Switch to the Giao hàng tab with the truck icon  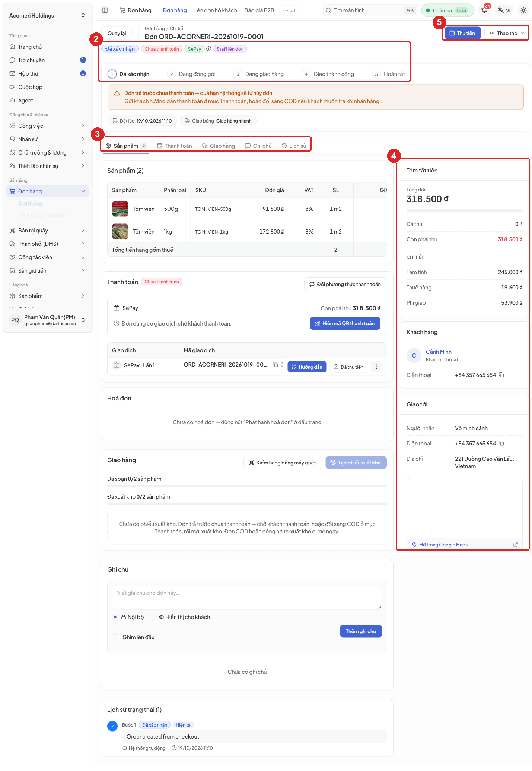219,146
